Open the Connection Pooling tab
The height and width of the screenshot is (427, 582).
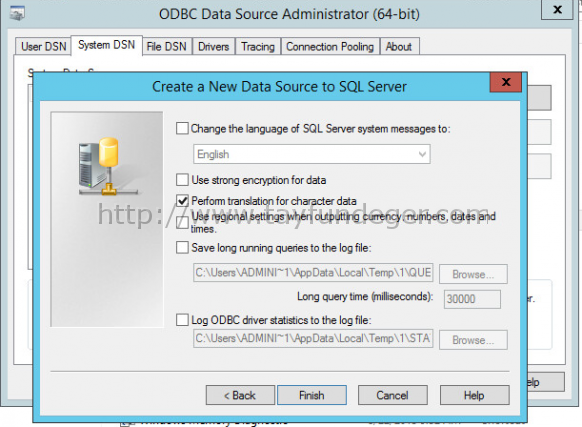[x=330, y=46]
